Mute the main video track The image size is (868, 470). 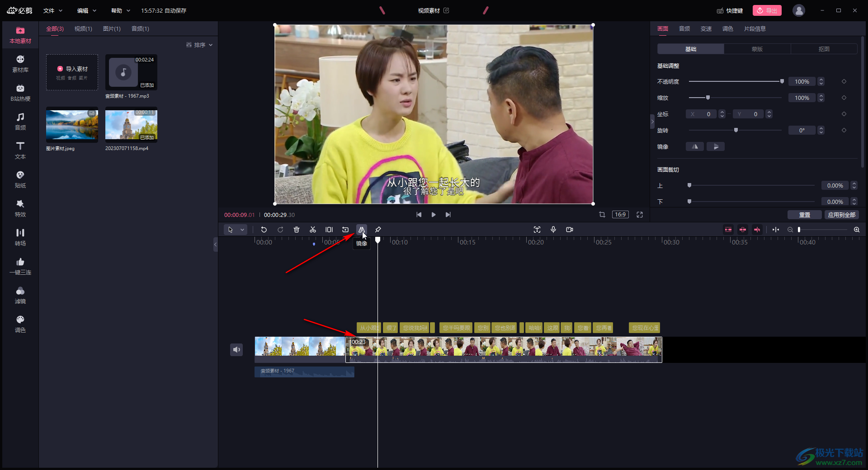tap(236, 349)
